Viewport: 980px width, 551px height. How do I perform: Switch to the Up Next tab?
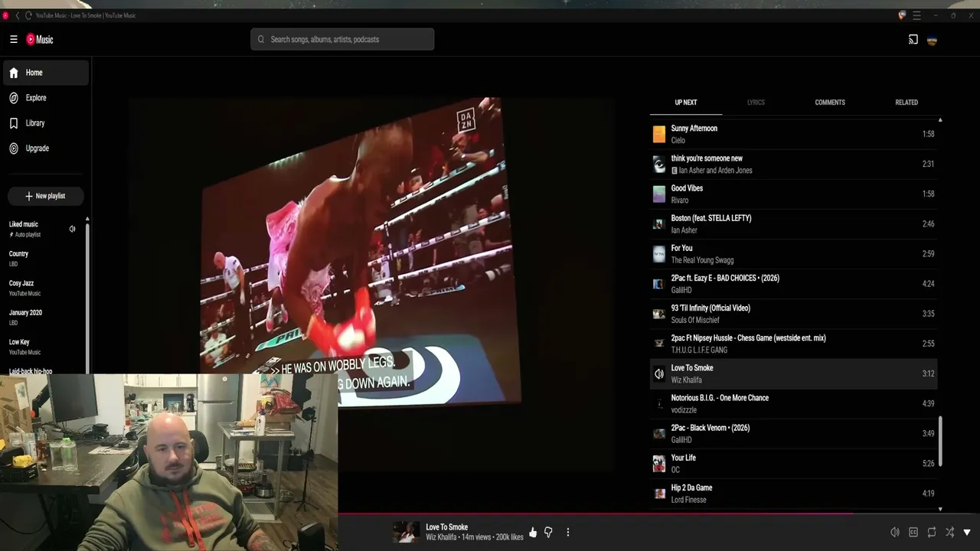click(x=686, y=103)
